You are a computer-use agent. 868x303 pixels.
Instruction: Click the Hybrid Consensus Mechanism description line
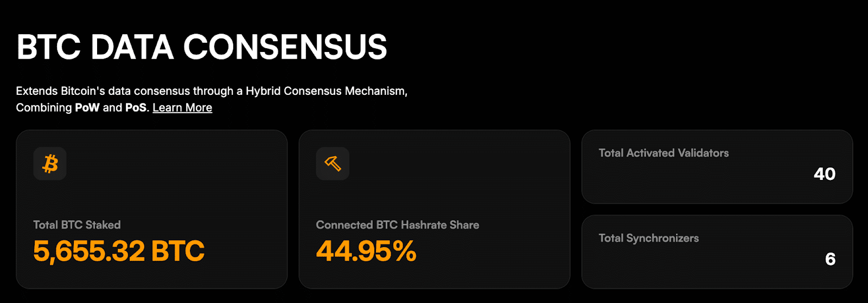click(212, 91)
